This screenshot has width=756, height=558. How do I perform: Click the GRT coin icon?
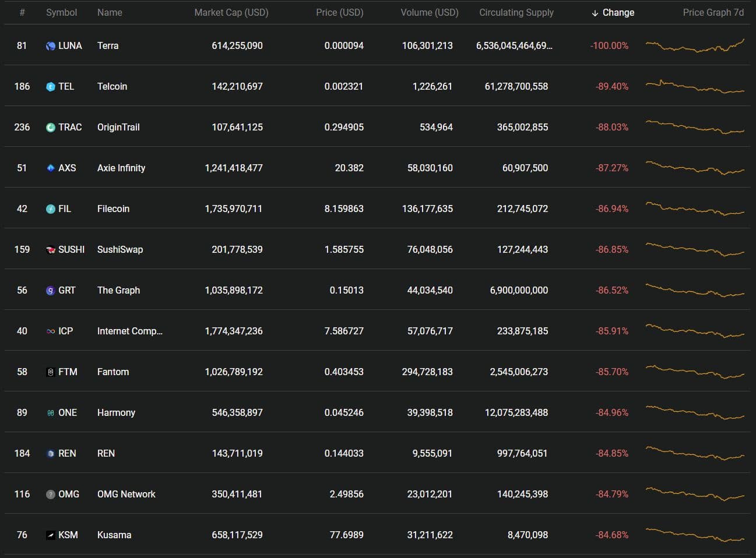point(51,290)
